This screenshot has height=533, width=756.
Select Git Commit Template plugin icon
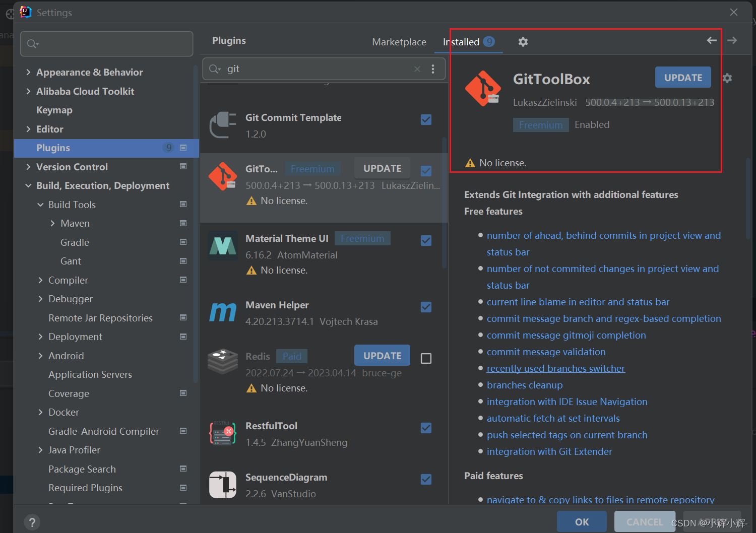tap(223, 125)
